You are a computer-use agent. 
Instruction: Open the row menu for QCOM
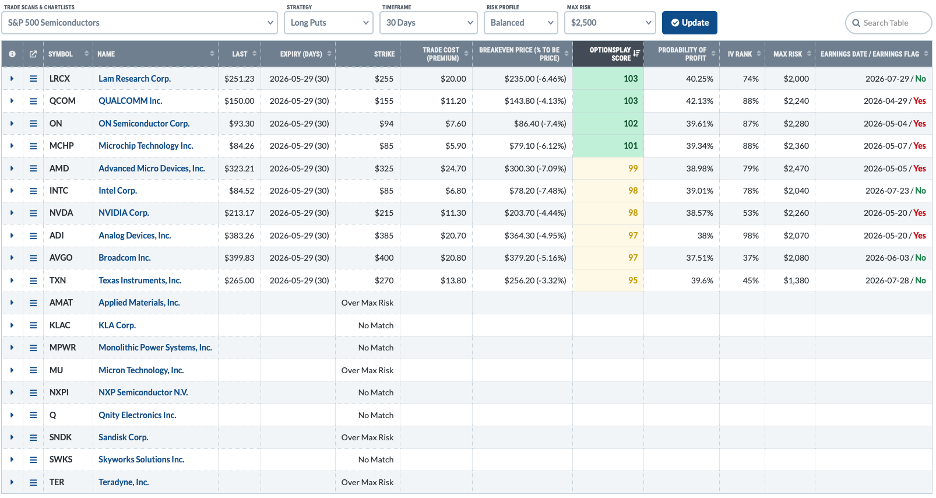click(x=33, y=101)
